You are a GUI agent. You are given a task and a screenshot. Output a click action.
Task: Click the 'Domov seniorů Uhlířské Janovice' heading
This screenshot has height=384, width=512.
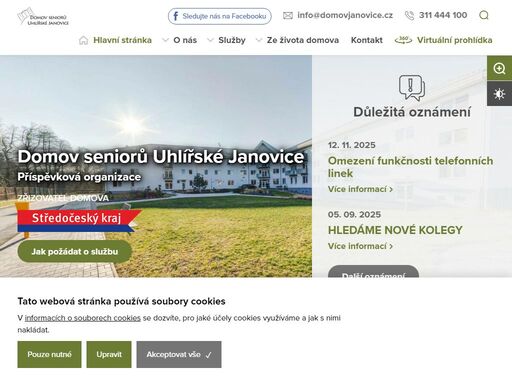tap(161, 157)
